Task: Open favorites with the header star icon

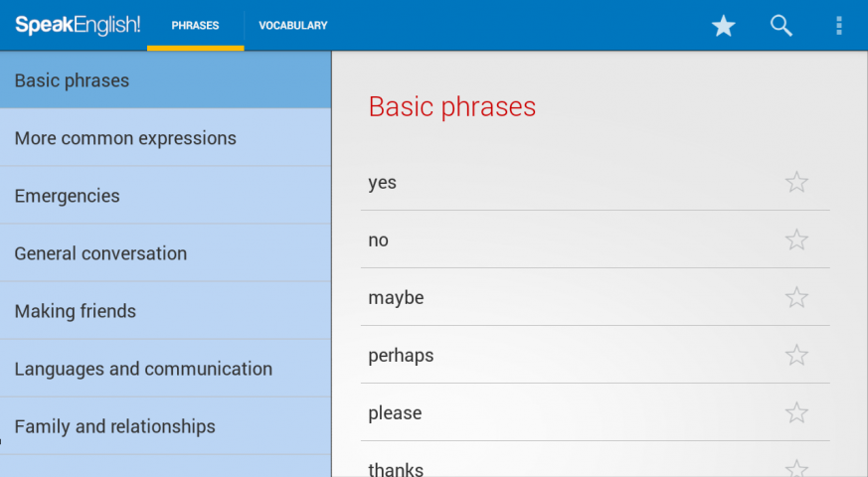Action: point(723,26)
